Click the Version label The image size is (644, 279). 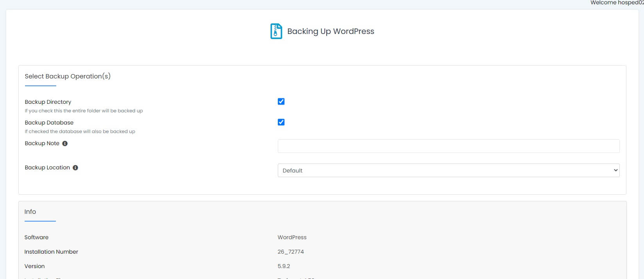(34, 266)
